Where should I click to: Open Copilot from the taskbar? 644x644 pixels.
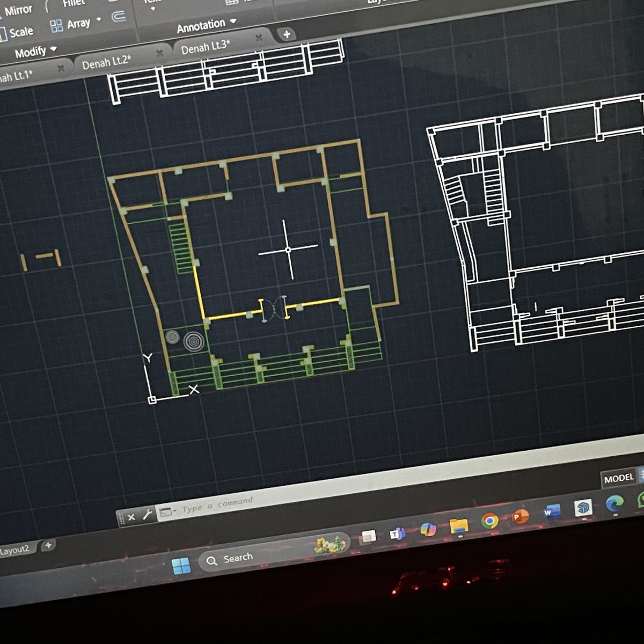(428, 529)
